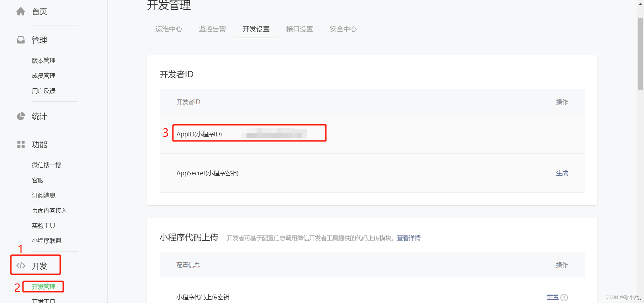Viewport: 644px width, 303px height.
Task: Click the 小程序代码上传密钥 row label
Action: point(203,297)
